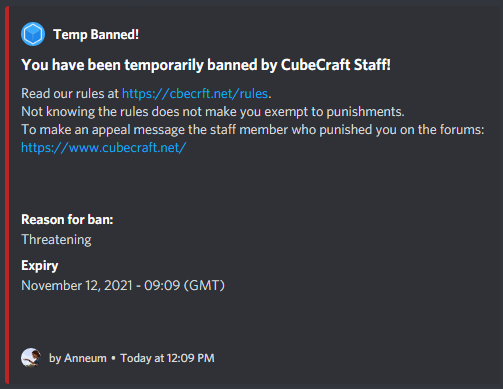Click the by Anneum footer text
Image resolution: width=503 pixels, height=389 pixels.
(x=78, y=358)
